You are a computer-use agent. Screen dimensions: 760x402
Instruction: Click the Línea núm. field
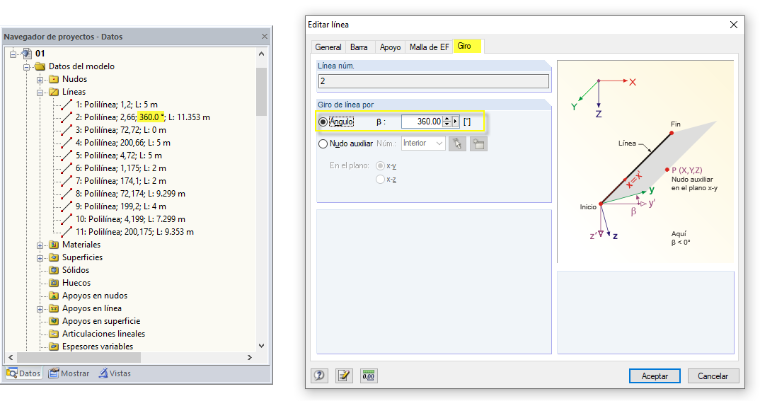[x=433, y=81]
